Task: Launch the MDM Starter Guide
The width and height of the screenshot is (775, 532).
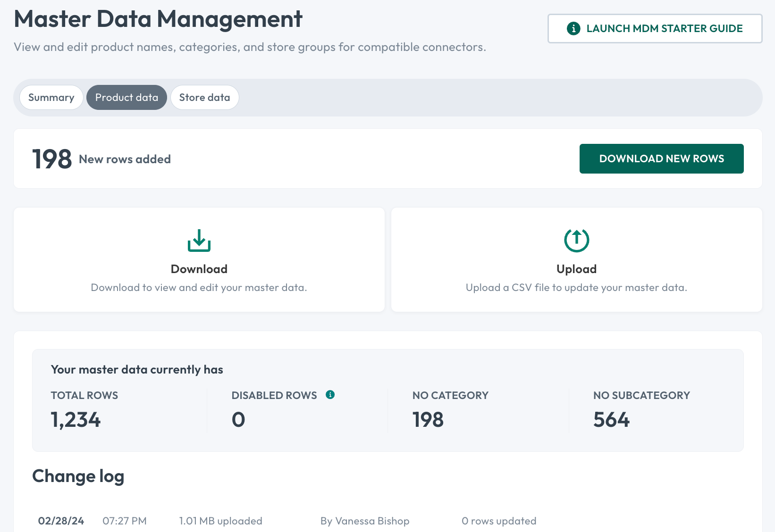Action: click(x=655, y=28)
